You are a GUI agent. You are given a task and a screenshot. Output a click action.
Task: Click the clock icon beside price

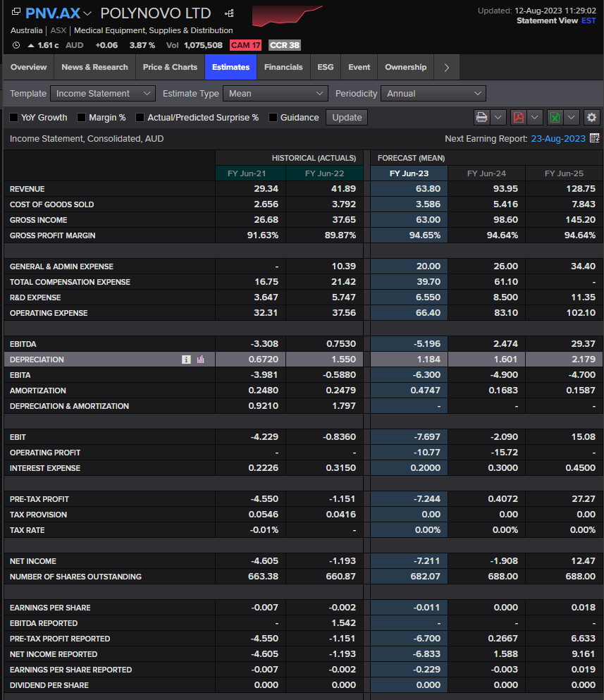click(x=16, y=45)
